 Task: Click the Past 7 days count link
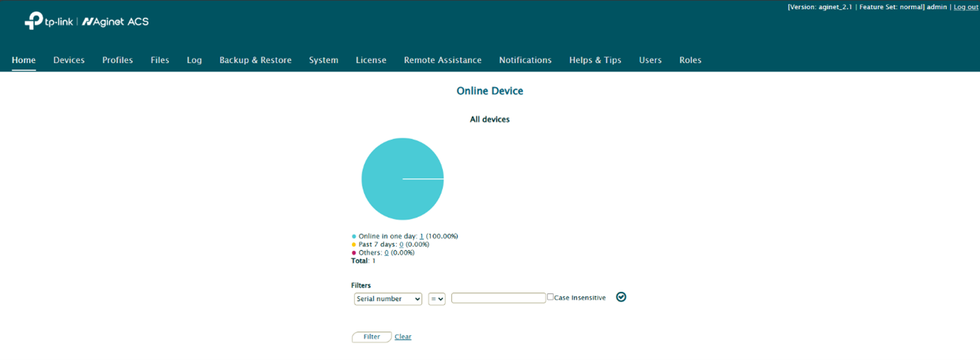pyautogui.click(x=401, y=245)
